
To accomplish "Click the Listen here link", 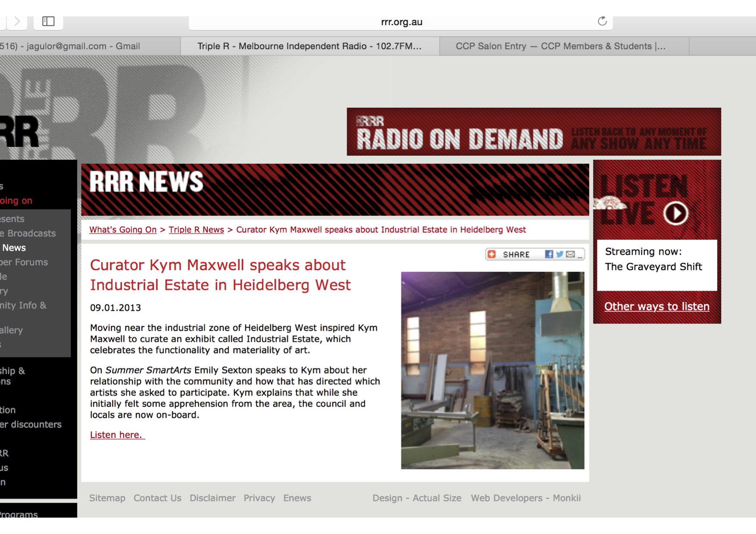I will click(117, 435).
